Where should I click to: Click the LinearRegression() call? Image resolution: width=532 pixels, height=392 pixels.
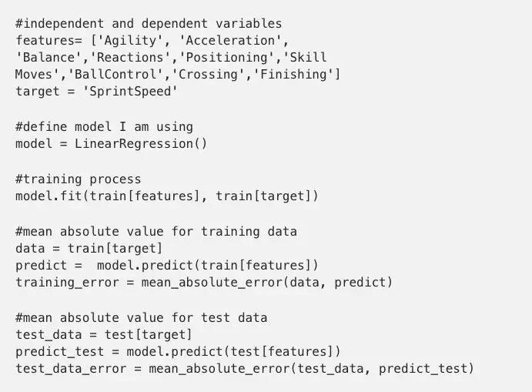click(x=141, y=144)
